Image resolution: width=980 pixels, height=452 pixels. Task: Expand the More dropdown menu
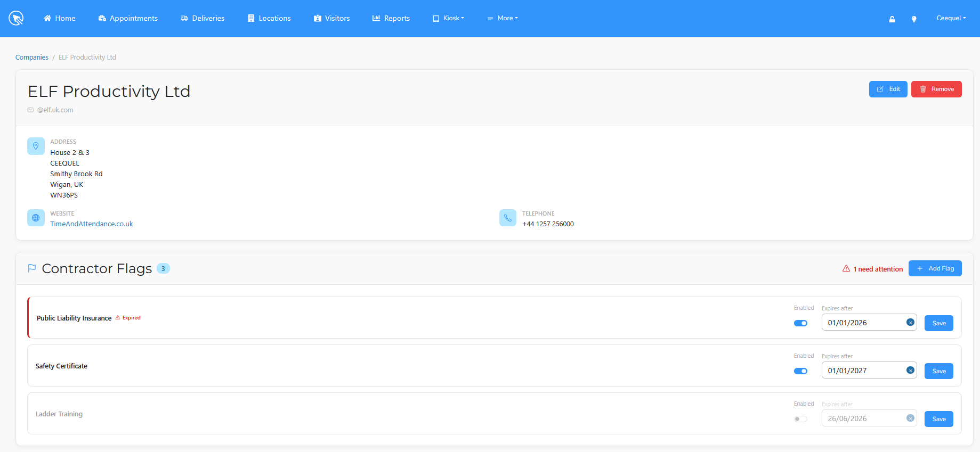pos(503,18)
